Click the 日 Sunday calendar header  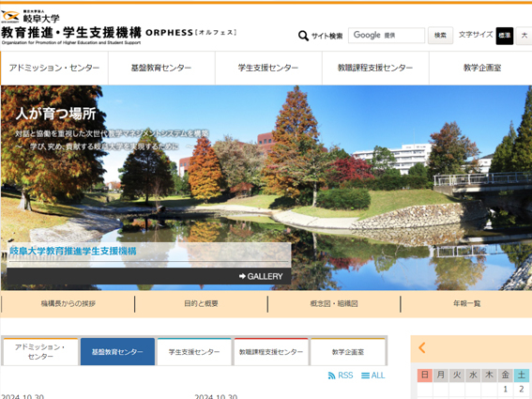tap(424, 375)
